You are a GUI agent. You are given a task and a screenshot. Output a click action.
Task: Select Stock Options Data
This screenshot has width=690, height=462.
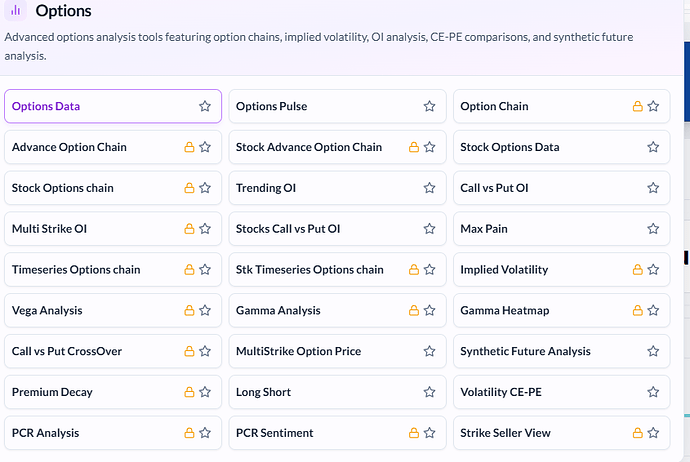pos(510,147)
